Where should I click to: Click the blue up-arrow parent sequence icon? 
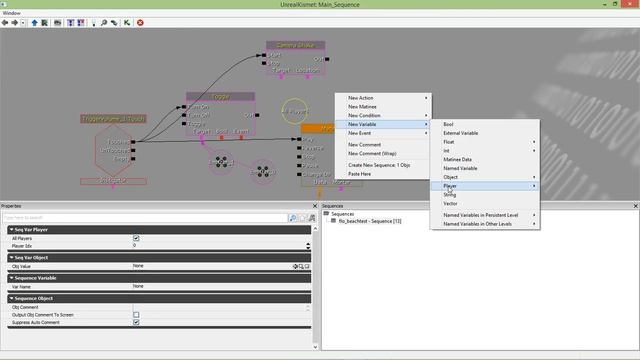(34, 23)
